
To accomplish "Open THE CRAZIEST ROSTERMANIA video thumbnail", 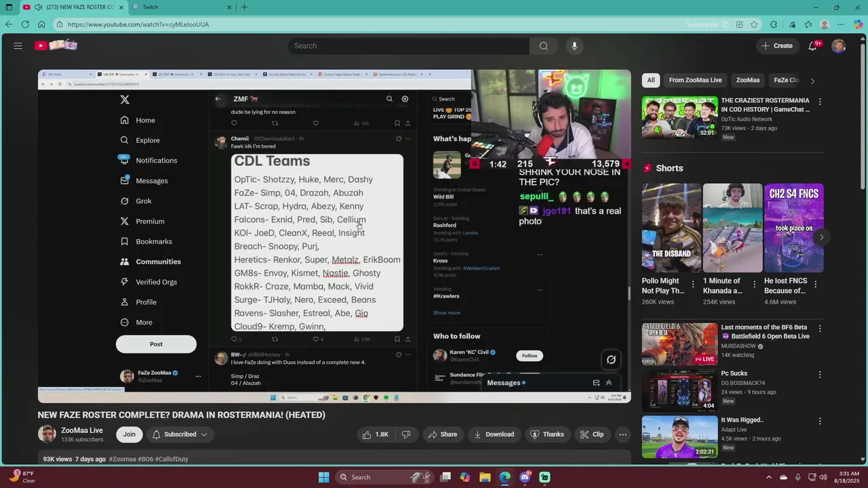I will point(679,117).
